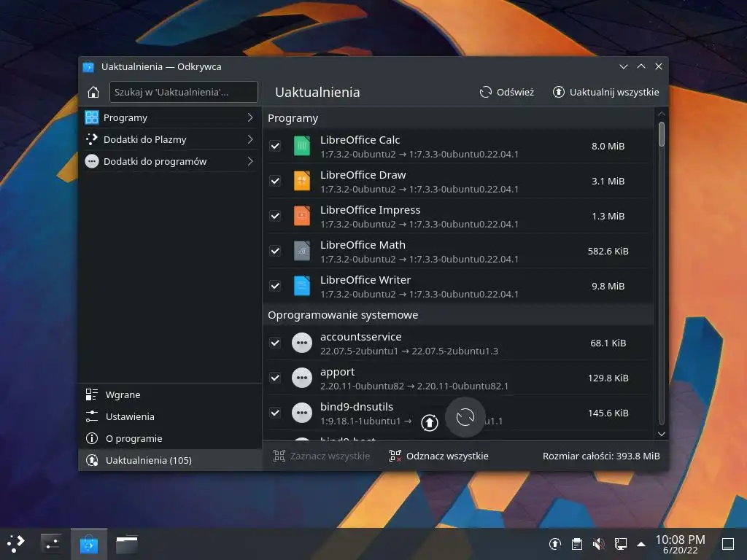Open the network connections tray icon
Screen dimensions: 747x560
click(x=620, y=543)
